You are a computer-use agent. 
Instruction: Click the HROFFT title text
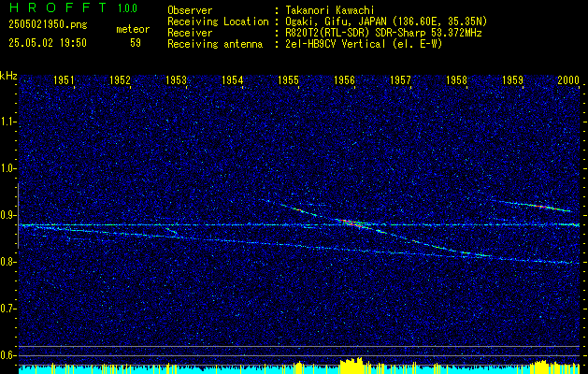pos(58,7)
